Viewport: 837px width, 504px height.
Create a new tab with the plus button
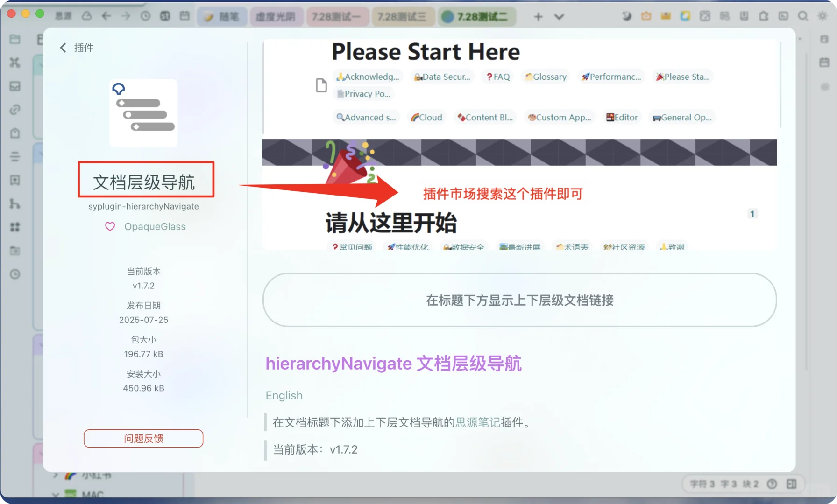point(538,16)
